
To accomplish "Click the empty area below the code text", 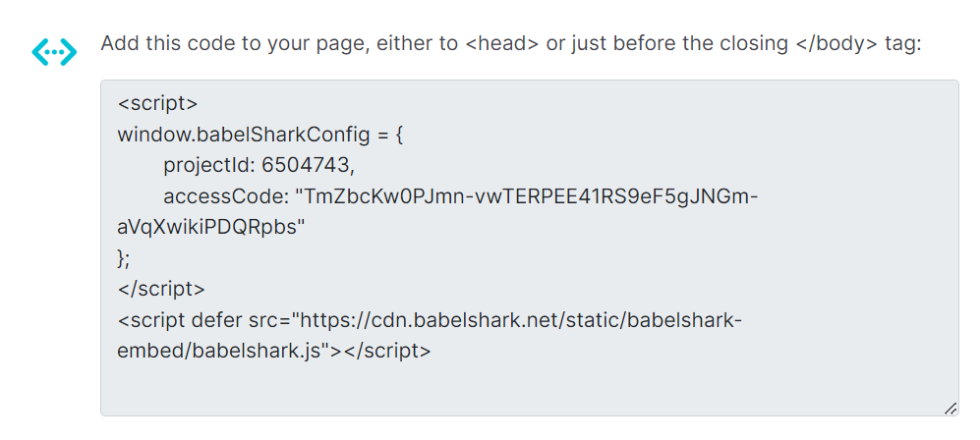I will click(529, 388).
